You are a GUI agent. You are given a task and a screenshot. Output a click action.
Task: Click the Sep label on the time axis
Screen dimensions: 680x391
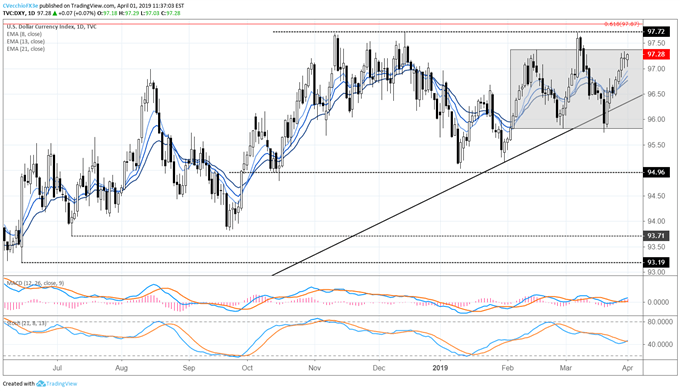tap(189, 368)
